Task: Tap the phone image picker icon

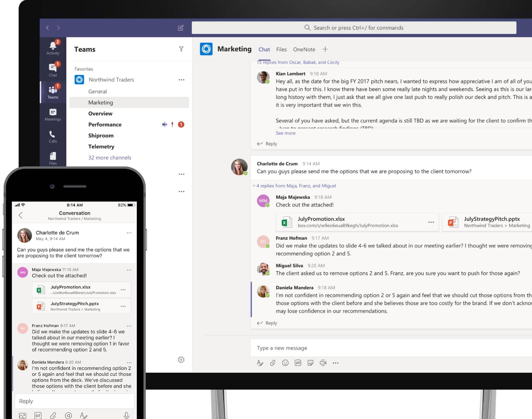Action: click(23, 416)
